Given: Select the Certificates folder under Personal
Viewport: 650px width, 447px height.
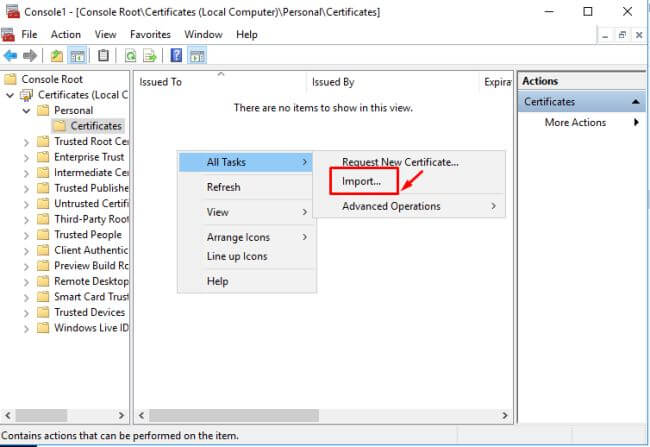Looking at the screenshot, I should [88, 126].
